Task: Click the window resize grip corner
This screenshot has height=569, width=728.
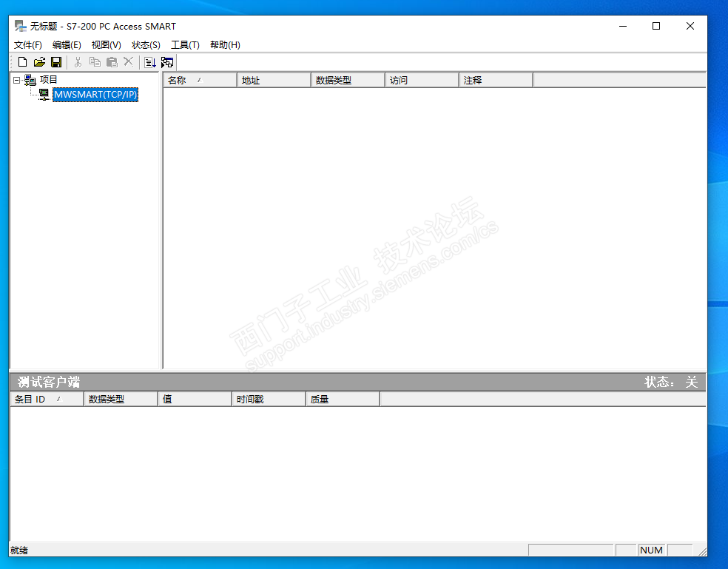Action: 702,551
